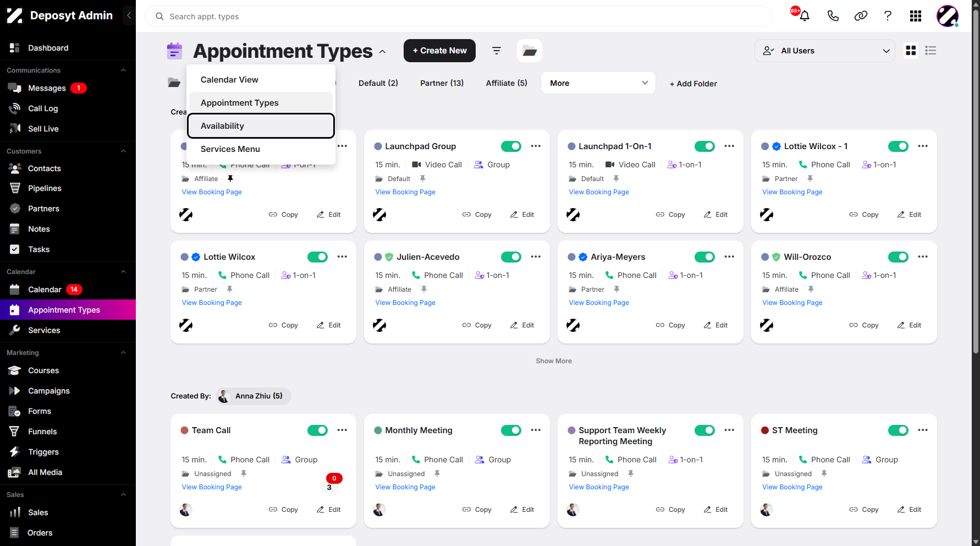Open more options for Will-Orozco card
This screenshot has height=546, width=980.
(923, 257)
